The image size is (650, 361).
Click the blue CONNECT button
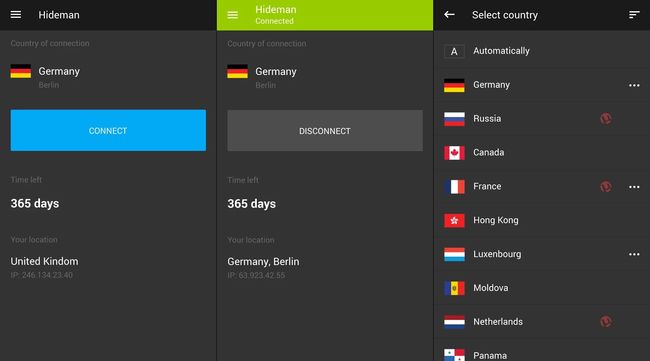[108, 130]
